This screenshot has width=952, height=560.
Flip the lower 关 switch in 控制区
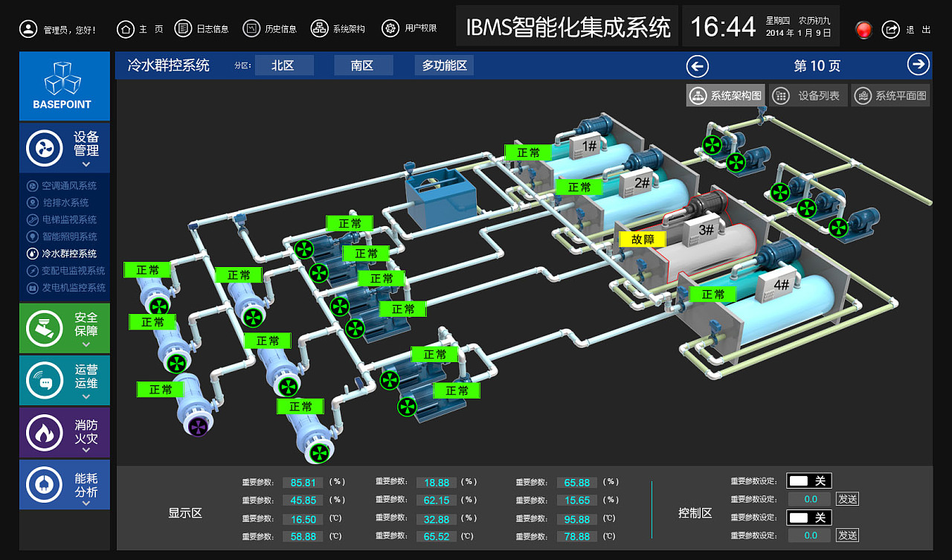point(808,517)
